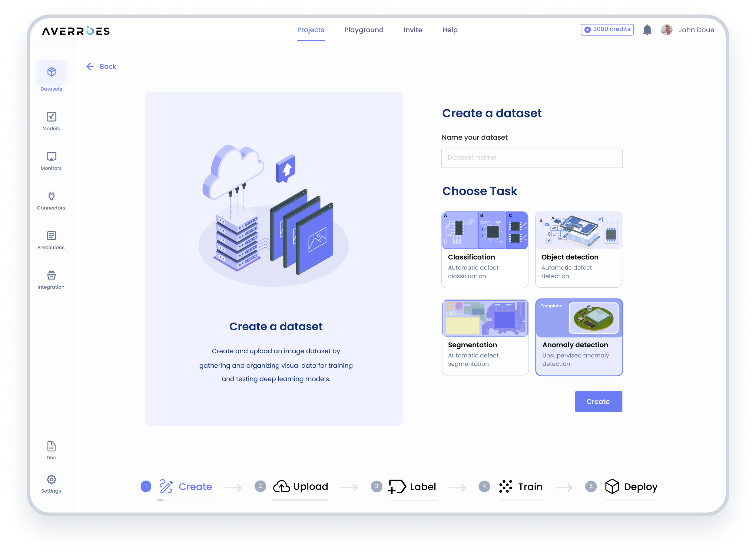Click the Create button to submit

tap(598, 401)
